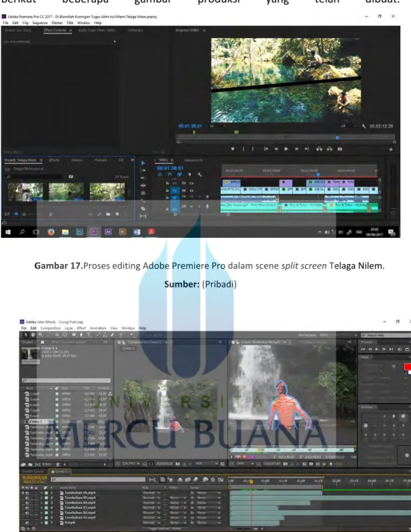Select After Effects Brush tool
Viewport: 411px width, 532px height.
[98, 335]
